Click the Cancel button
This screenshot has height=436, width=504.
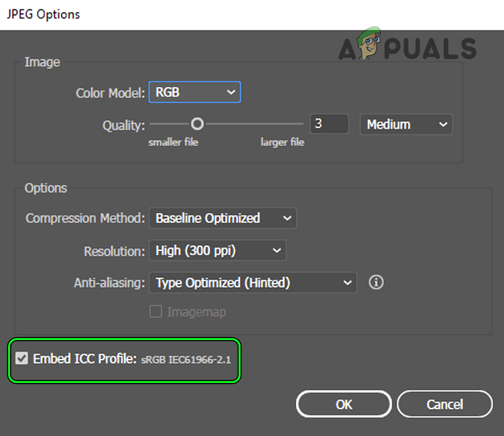point(444,404)
